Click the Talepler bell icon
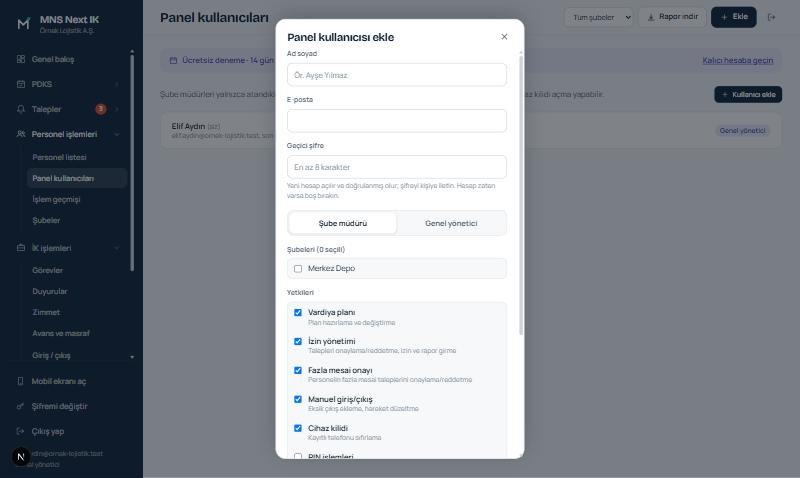This screenshot has width=800, height=478. click(21, 109)
